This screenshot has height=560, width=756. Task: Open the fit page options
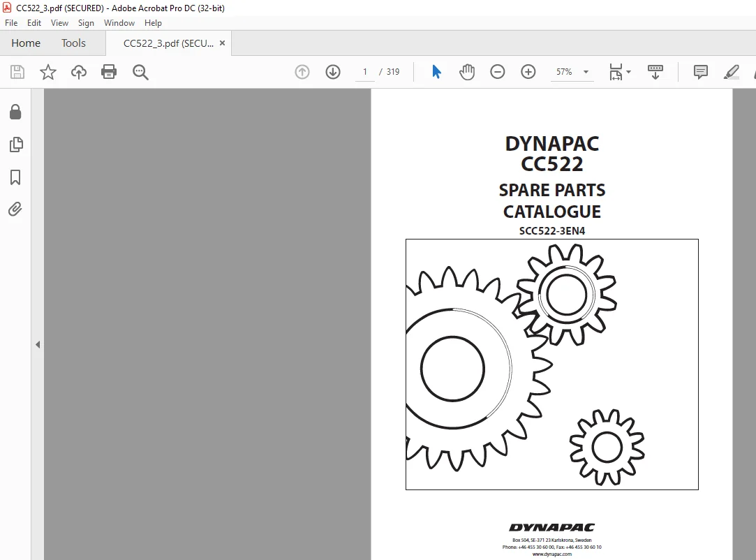pyautogui.click(x=616, y=72)
